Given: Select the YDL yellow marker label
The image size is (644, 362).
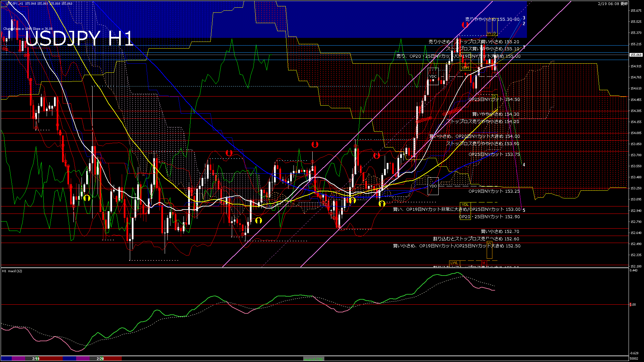Looking at the screenshot, I should pos(465,204).
